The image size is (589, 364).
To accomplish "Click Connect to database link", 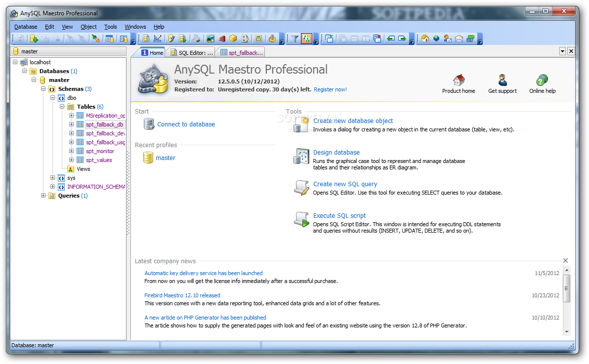I will tap(186, 124).
